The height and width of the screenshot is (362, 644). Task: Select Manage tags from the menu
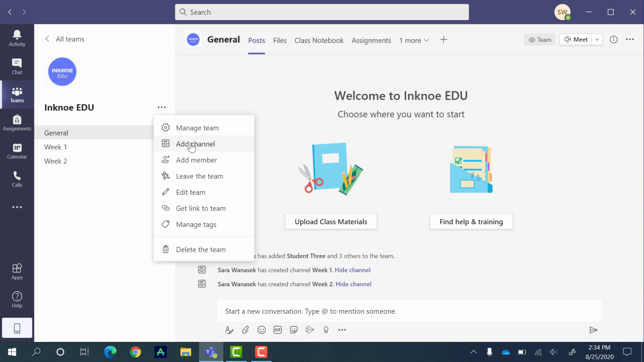coord(204,225)
